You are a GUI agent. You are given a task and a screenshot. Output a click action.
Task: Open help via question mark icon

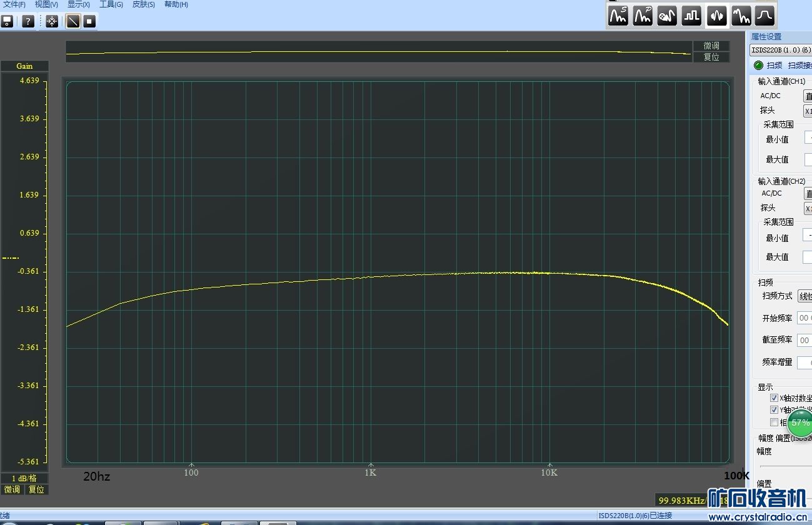[x=28, y=21]
